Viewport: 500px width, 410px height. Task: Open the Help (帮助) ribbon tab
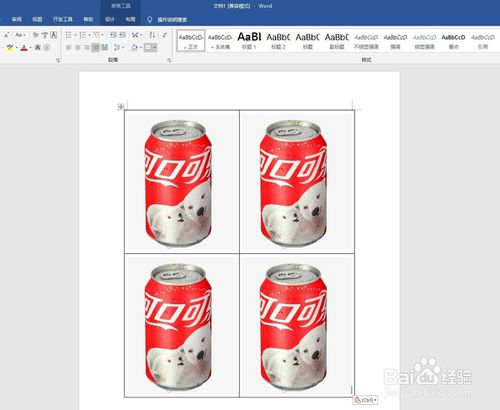pyautogui.click(x=88, y=19)
